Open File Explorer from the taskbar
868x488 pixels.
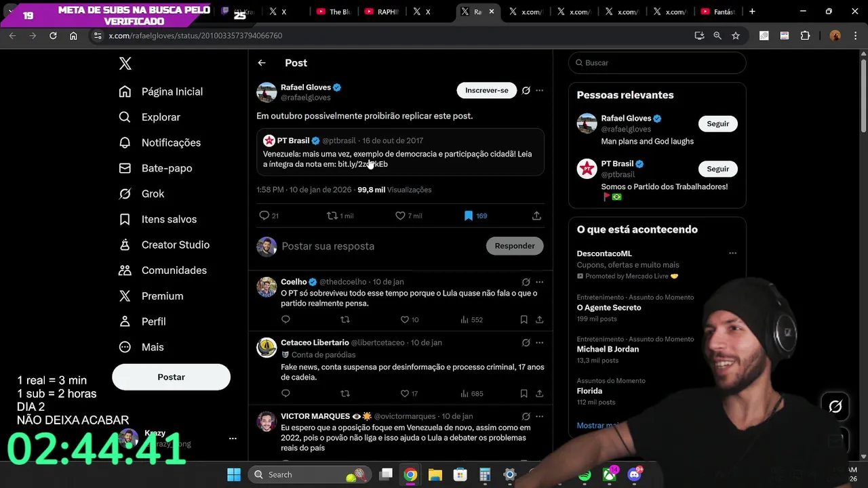click(x=435, y=474)
